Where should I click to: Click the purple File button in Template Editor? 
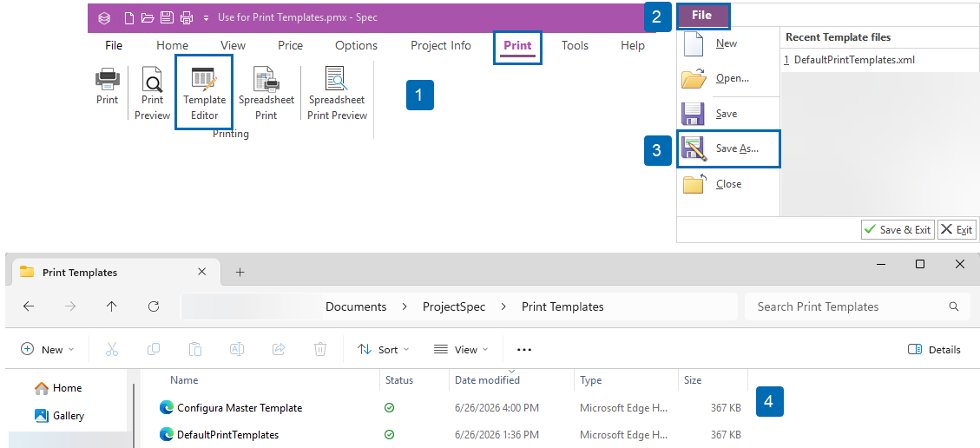click(702, 16)
